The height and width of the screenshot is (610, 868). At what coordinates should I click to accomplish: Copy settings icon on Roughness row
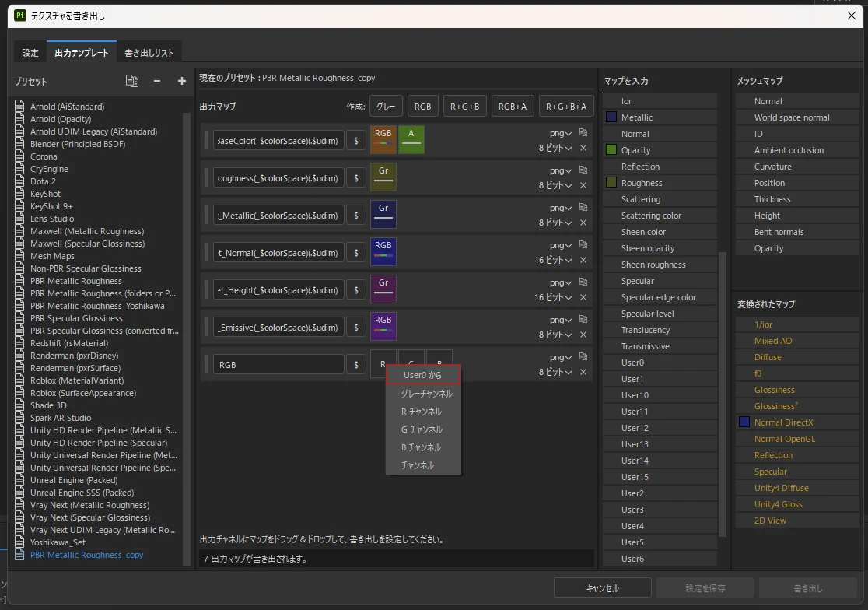[x=583, y=170]
